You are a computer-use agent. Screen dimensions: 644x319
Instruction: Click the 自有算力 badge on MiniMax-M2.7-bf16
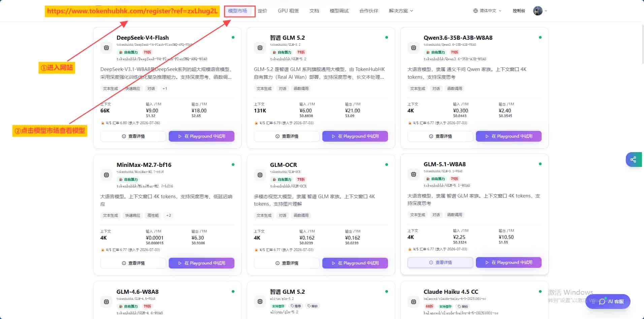(x=128, y=179)
